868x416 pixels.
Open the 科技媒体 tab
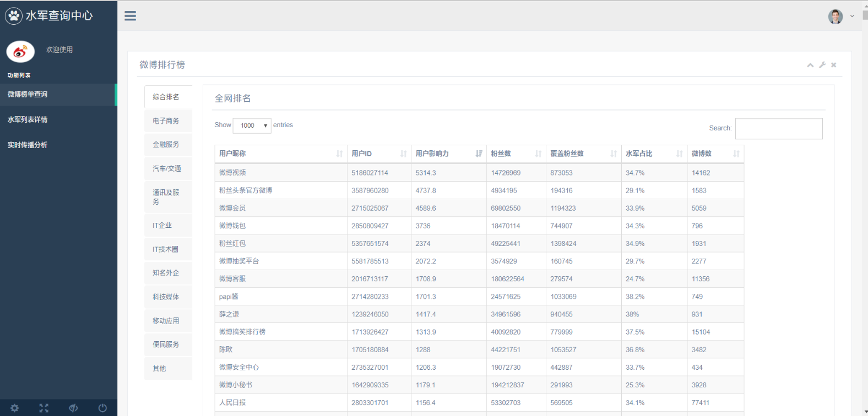point(168,297)
